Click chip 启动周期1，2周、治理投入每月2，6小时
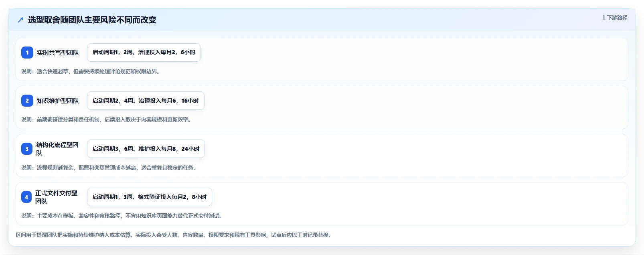 tap(144, 53)
